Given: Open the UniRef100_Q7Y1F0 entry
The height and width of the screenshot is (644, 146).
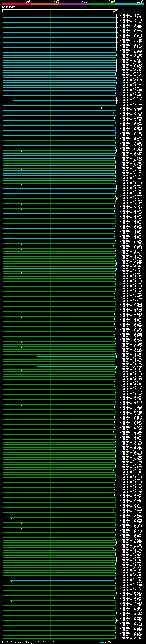Looking at the screenshot, I should tap(131, 63).
